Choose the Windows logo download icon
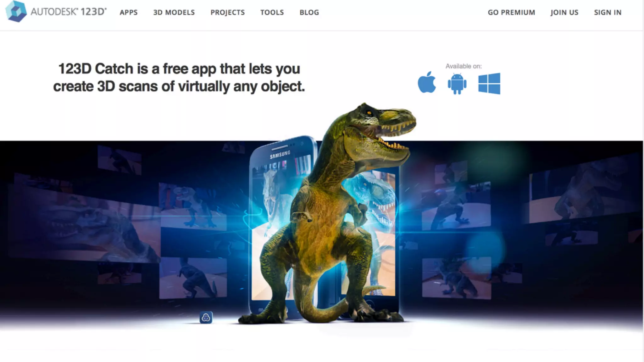This screenshot has height=362, width=644. [489, 84]
